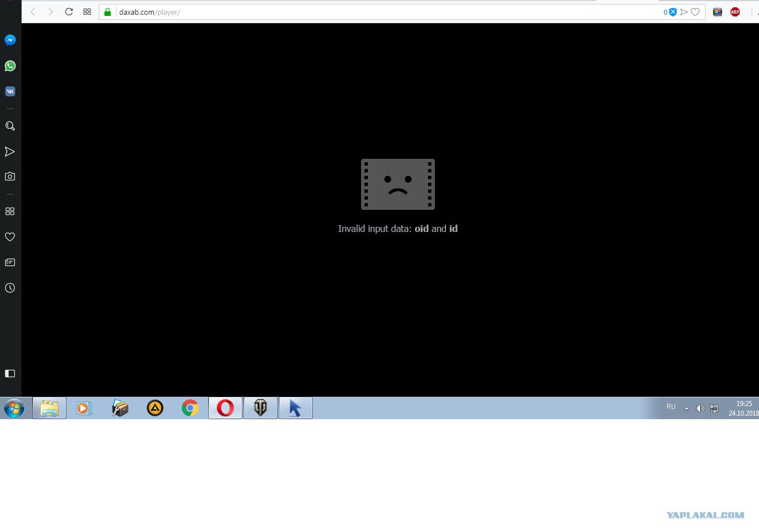Open Windows Explorer from the taskbar
Image resolution: width=759 pixels, height=532 pixels.
coord(49,408)
